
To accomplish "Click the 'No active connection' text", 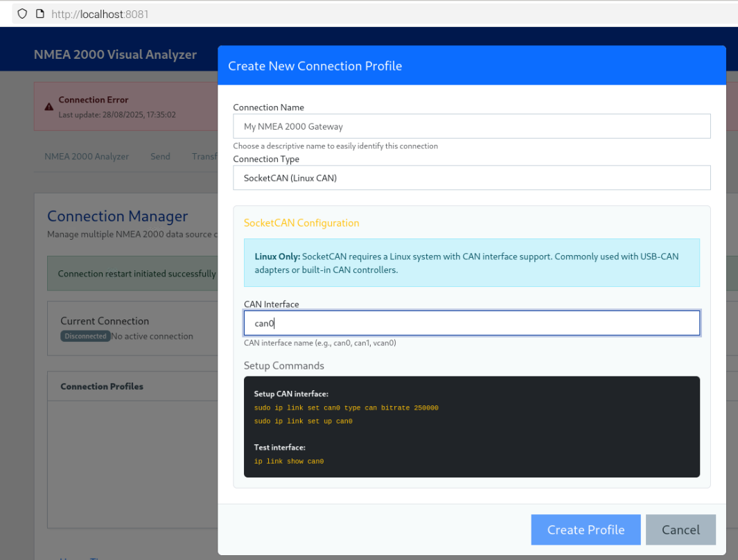I will pyautogui.click(x=152, y=336).
